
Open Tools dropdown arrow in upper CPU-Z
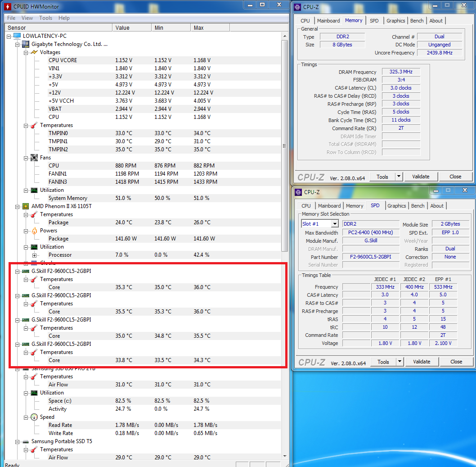point(399,176)
